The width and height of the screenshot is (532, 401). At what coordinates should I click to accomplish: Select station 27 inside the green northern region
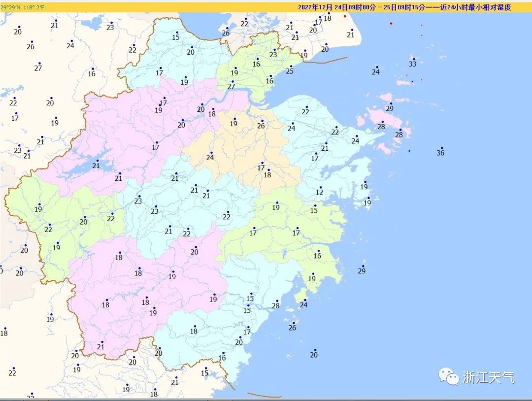[233, 82]
